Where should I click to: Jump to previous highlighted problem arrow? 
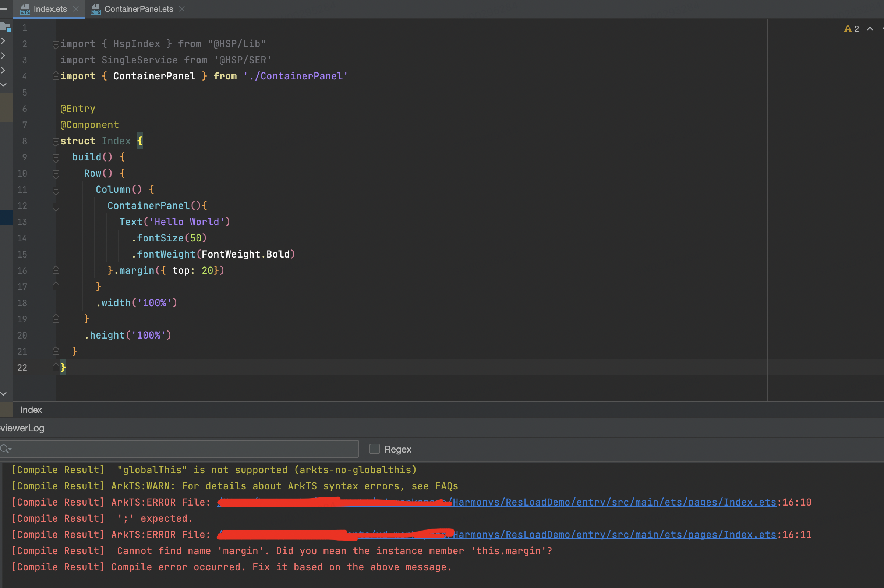click(870, 29)
